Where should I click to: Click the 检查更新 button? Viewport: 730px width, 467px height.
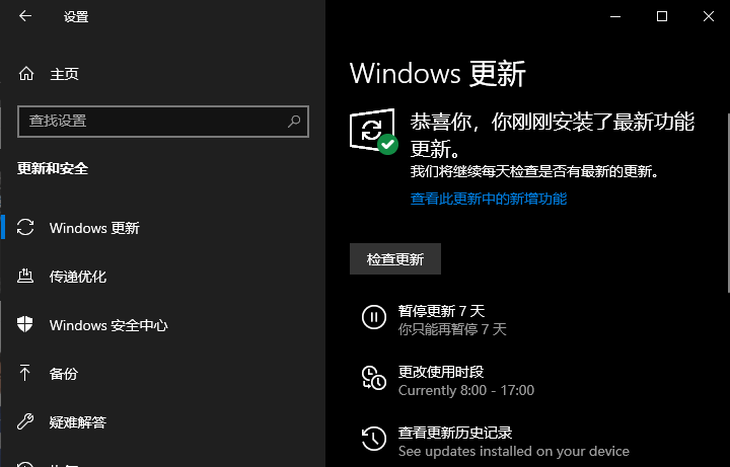395,259
